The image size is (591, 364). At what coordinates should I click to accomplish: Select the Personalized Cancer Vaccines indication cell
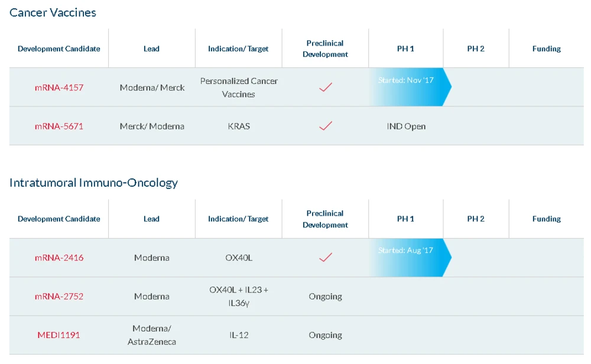[239, 87]
